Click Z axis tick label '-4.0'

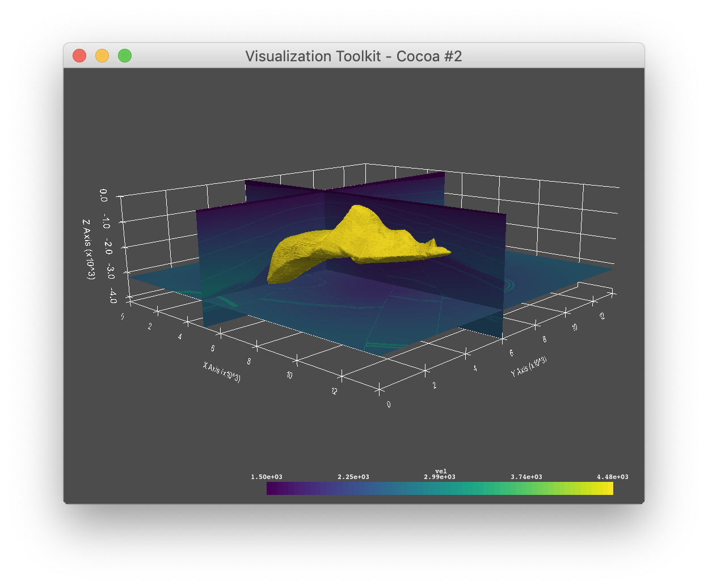(x=113, y=295)
